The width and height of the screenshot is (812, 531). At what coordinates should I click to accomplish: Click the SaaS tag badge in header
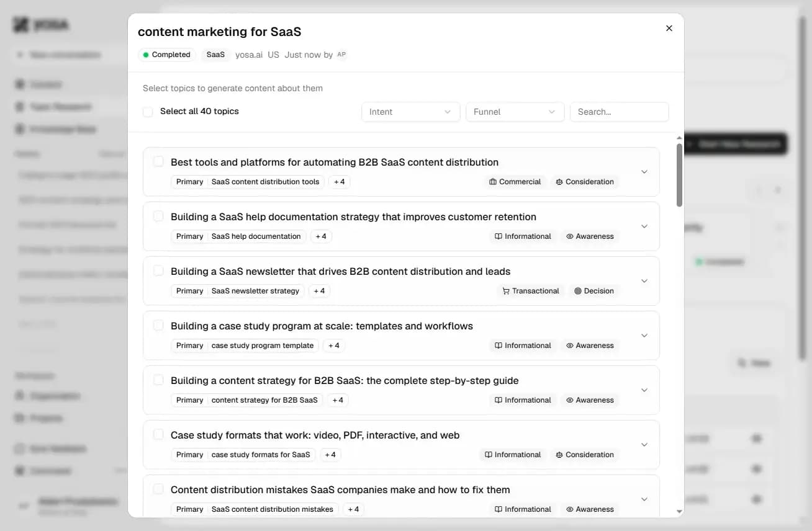(215, 55)
